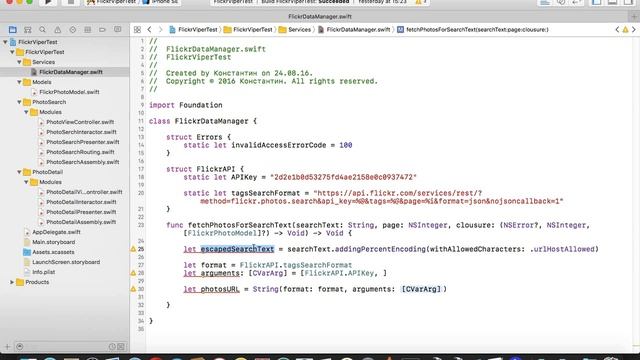Select the FlickrDataManager.swift editor tab
640x360 pixels.
tap(320, 16)
